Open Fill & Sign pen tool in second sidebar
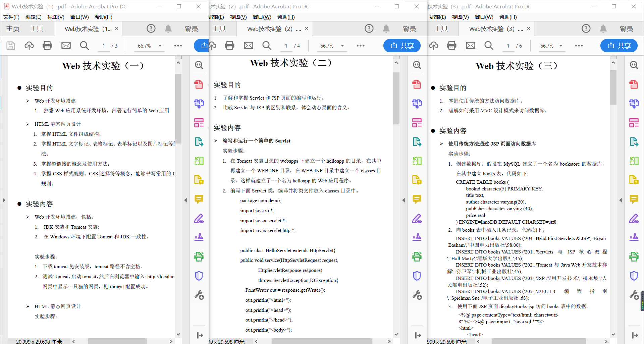 pyautogui.click(x=417, y=219)
